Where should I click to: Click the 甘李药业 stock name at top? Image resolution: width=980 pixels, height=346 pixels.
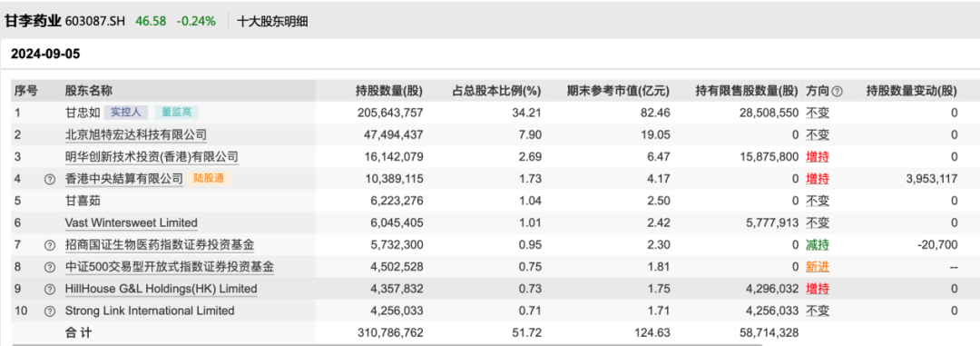pos(34,21)
